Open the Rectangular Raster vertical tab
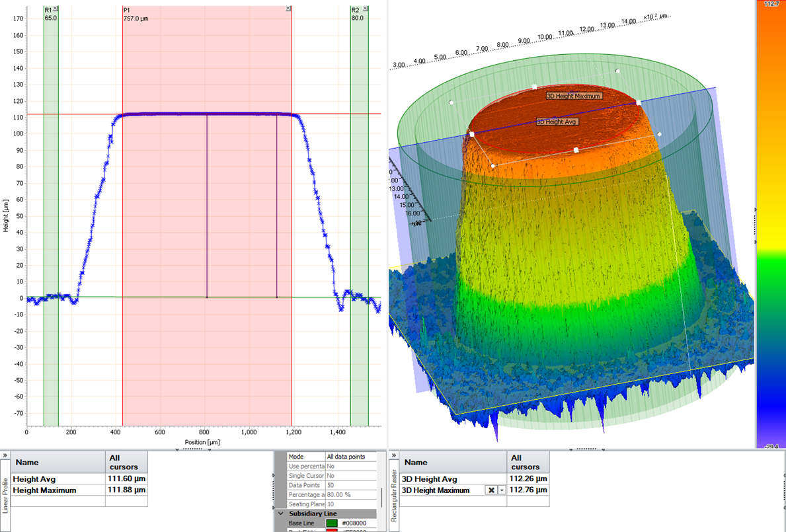 (x=395, y=496)
